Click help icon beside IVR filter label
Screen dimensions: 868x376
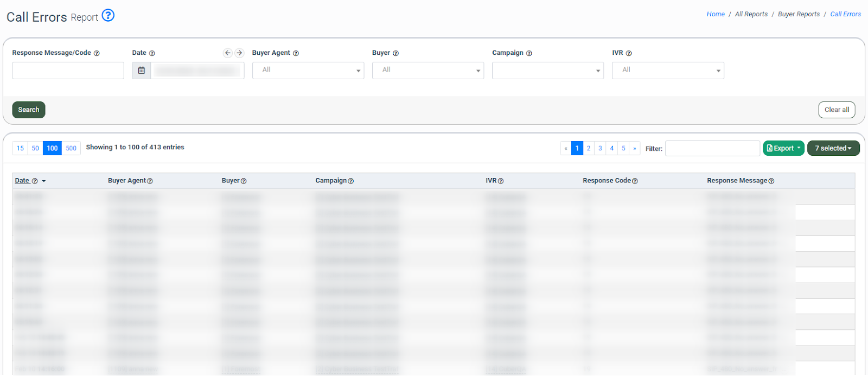629,53
